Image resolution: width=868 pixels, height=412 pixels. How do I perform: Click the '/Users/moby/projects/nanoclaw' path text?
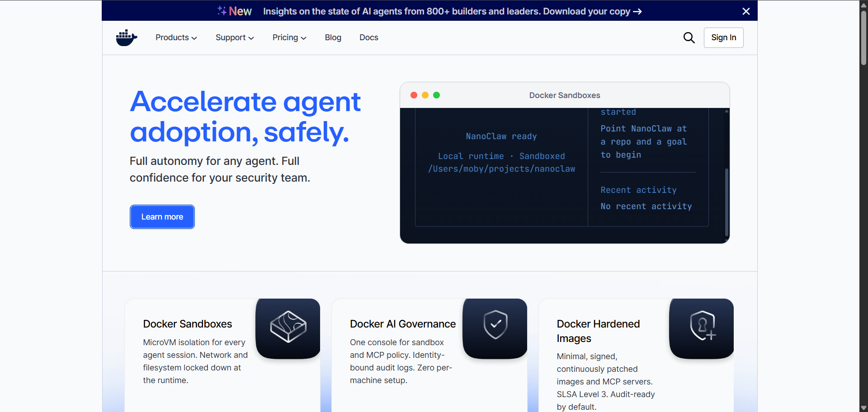(x=502, y=169)
